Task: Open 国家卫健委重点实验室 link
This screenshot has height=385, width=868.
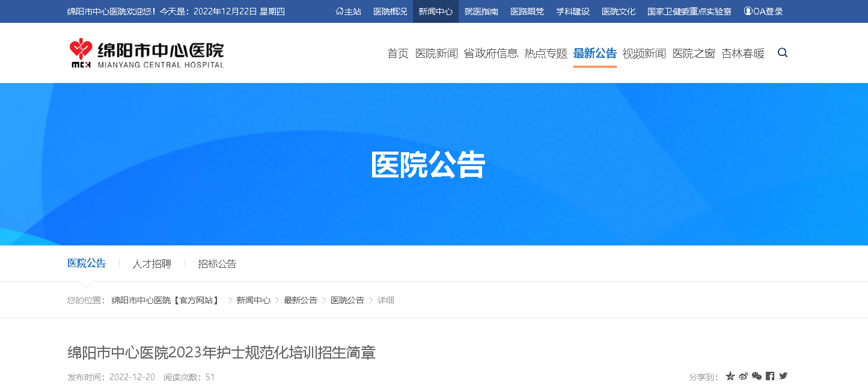Action: click(689, 11)
